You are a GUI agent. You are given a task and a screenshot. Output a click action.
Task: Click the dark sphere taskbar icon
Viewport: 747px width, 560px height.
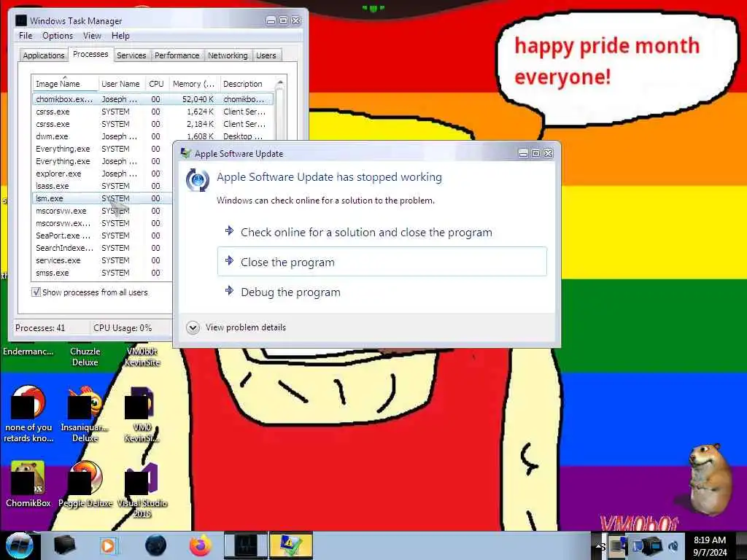pyautogui.click(x=156, y=545)
